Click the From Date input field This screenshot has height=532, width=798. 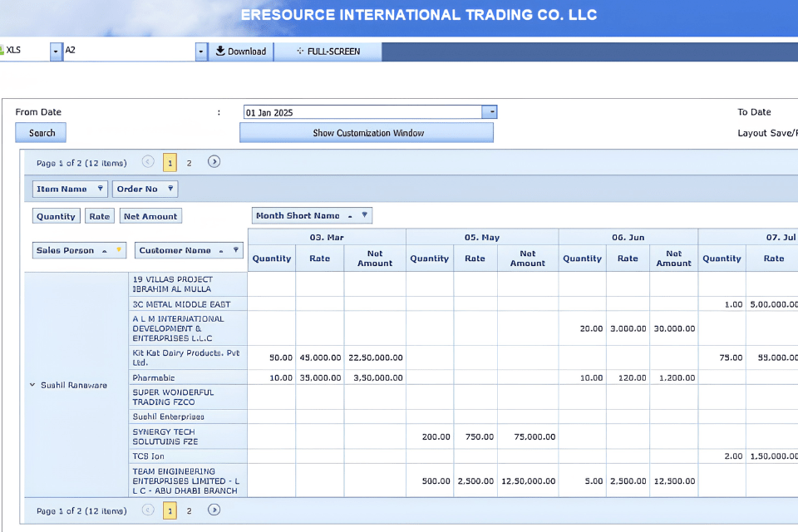(x=363, y=112)
